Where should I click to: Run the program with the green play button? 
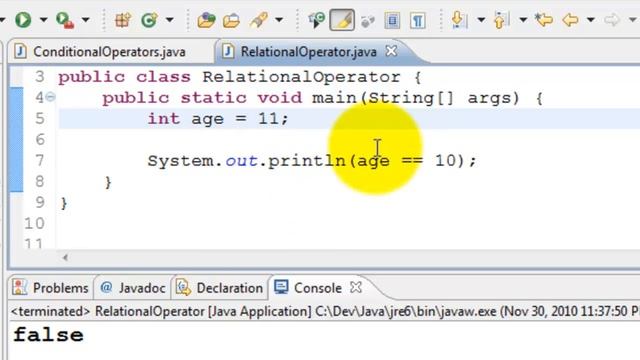click(23, 20)
